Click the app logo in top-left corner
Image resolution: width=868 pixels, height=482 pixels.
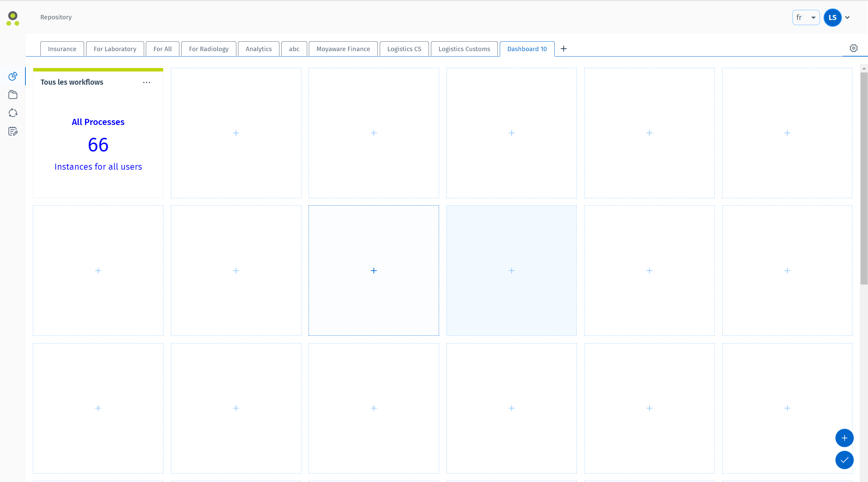[13, 18]
